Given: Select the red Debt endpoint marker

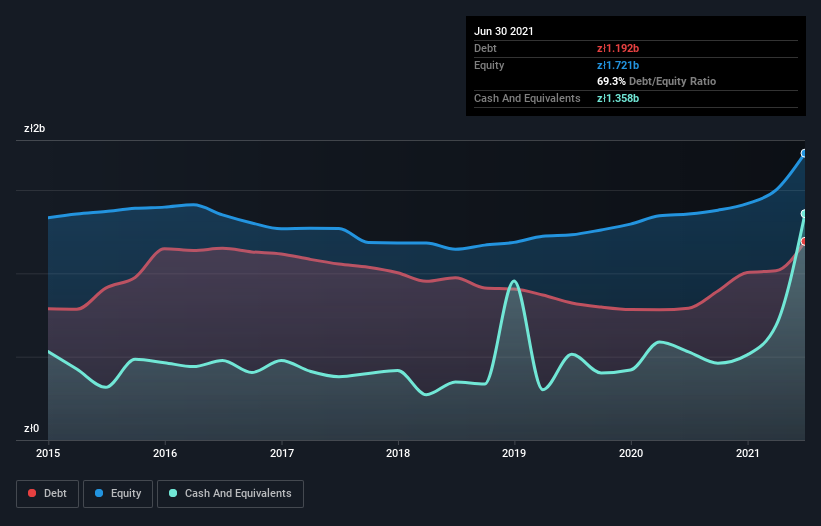Looking at the screenshot, I should coord(804,241).
